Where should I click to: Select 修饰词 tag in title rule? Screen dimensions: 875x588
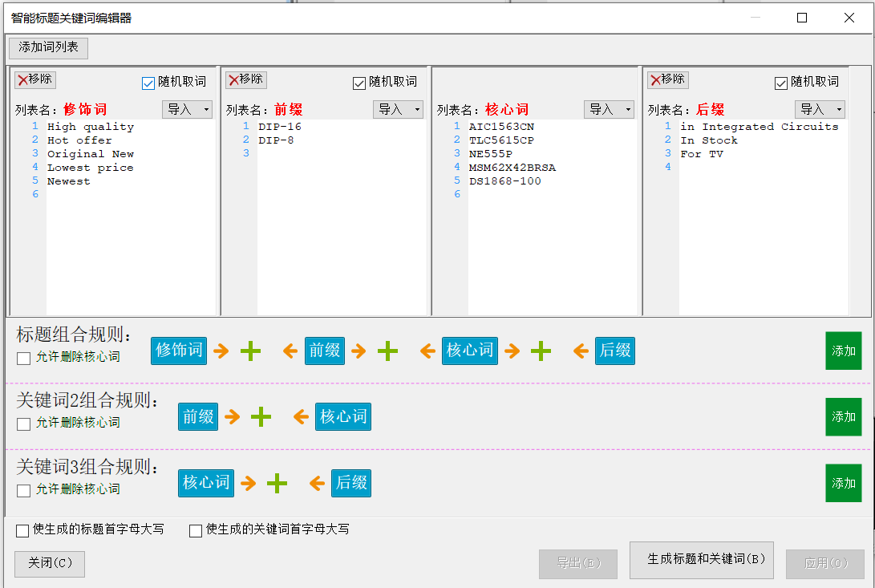pyautogui.click(x=179, y=351)
